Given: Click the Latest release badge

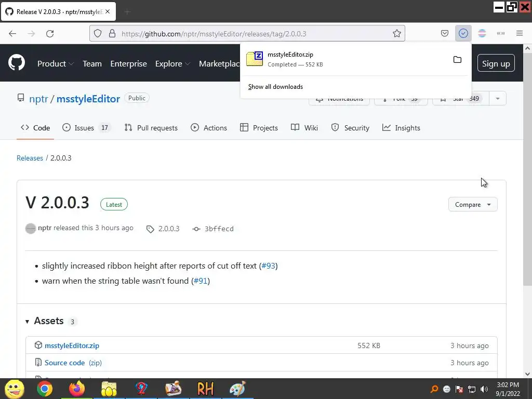Looking at the screenshot, I should pyautogui.click(x=114, y=205).
